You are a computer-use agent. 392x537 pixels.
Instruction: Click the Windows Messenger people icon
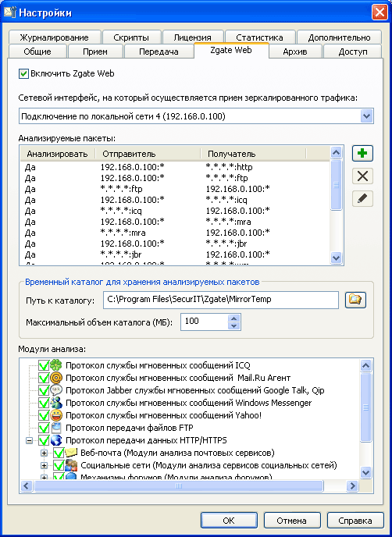coord(56,403)
